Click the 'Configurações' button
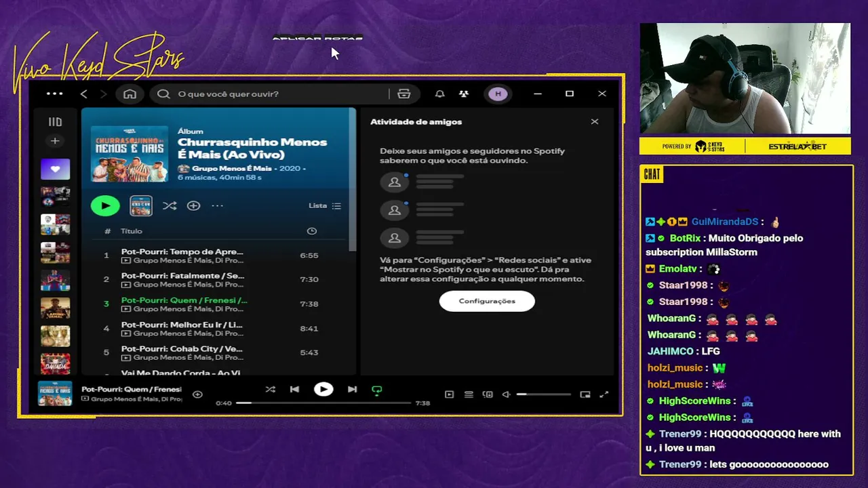 tap(487, 301)
